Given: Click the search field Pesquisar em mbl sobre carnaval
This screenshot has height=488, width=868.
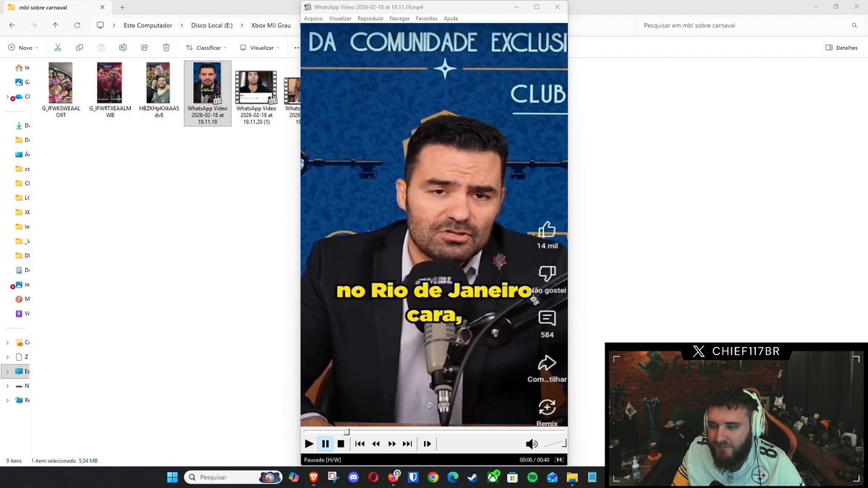Looking at the screenshot, I should [749, 25].
